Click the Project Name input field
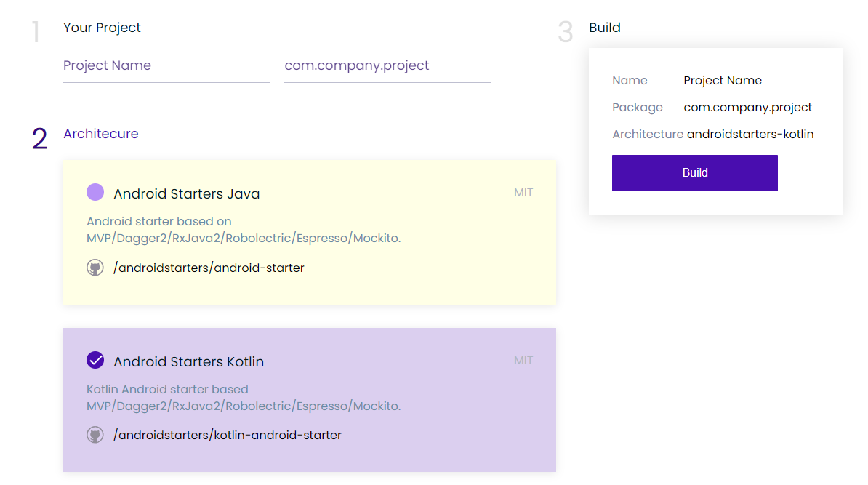Screen dimensions: 868x485 166,65
